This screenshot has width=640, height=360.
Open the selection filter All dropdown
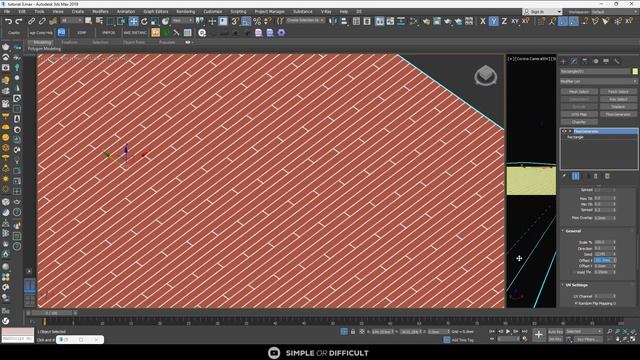tap(71, 20)
